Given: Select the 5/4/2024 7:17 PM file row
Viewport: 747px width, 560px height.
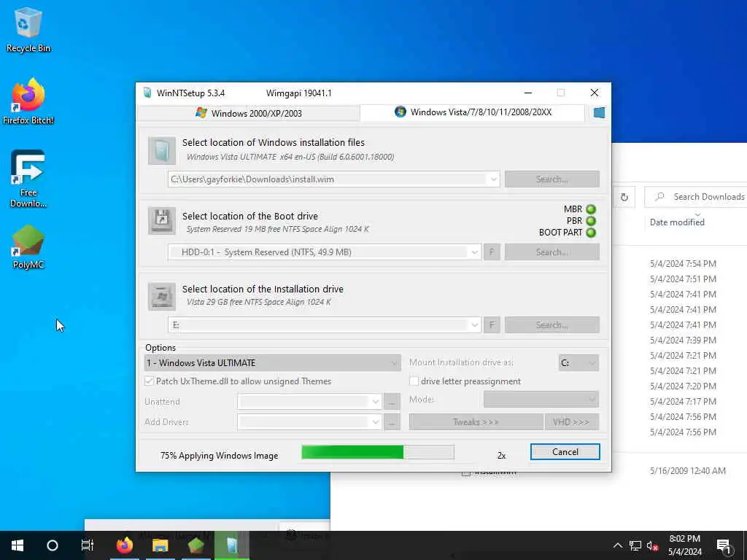Looking at the screenshot, I should 683,402.
